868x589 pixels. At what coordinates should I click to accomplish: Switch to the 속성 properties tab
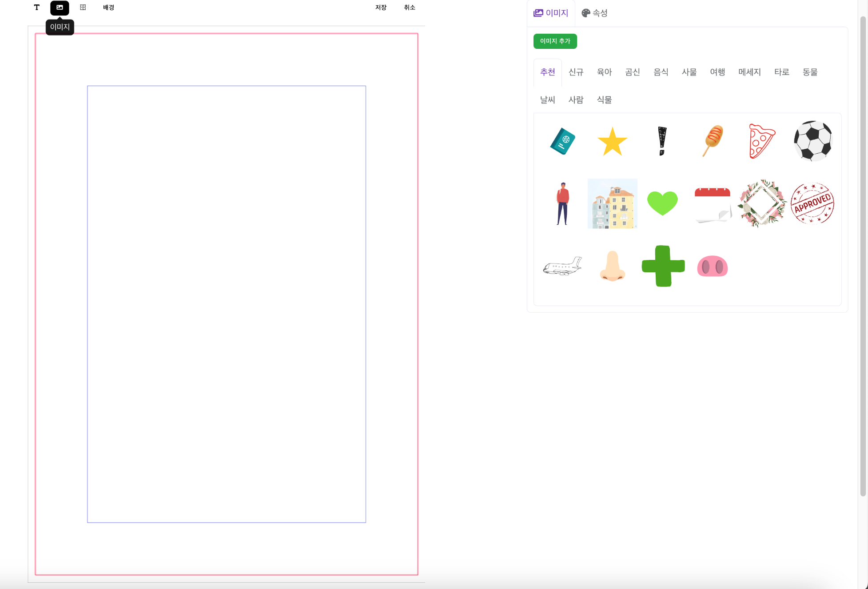pos(594,13)
